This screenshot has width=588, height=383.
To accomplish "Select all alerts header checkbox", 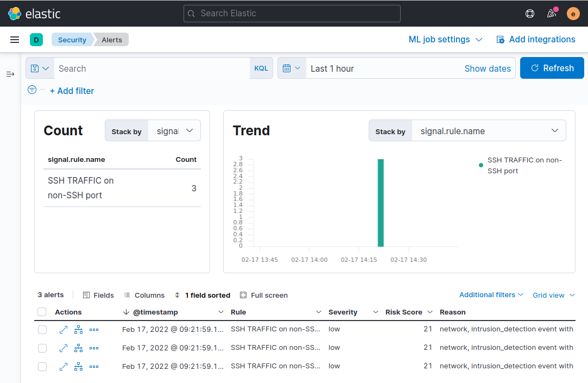I will [42, 312].
